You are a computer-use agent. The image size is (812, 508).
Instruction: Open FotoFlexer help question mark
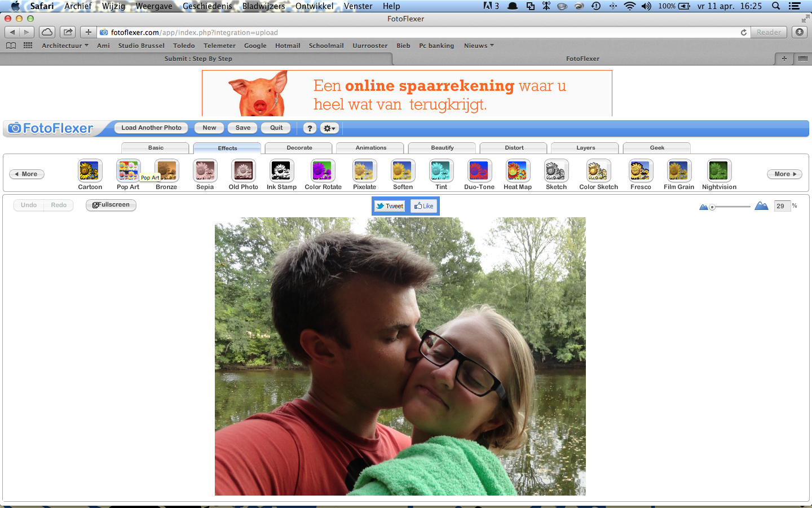(310, 128)
